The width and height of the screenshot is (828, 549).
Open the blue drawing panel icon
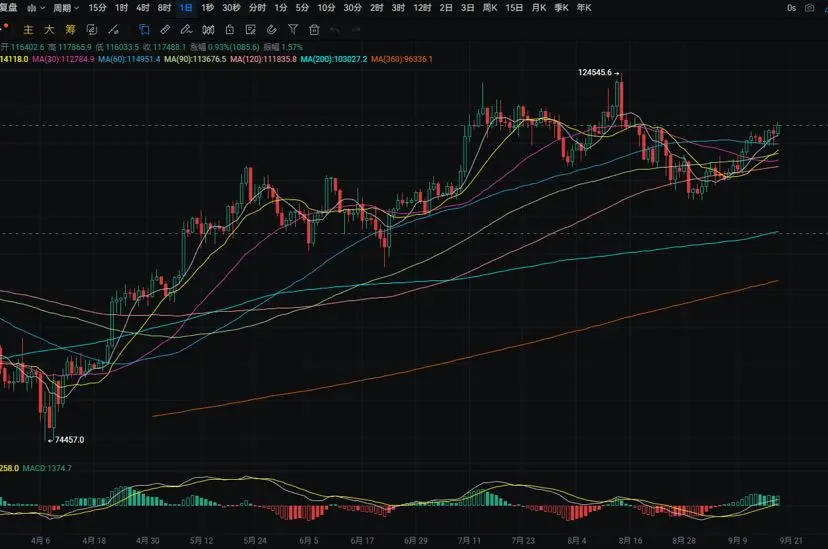click(144, 30)
